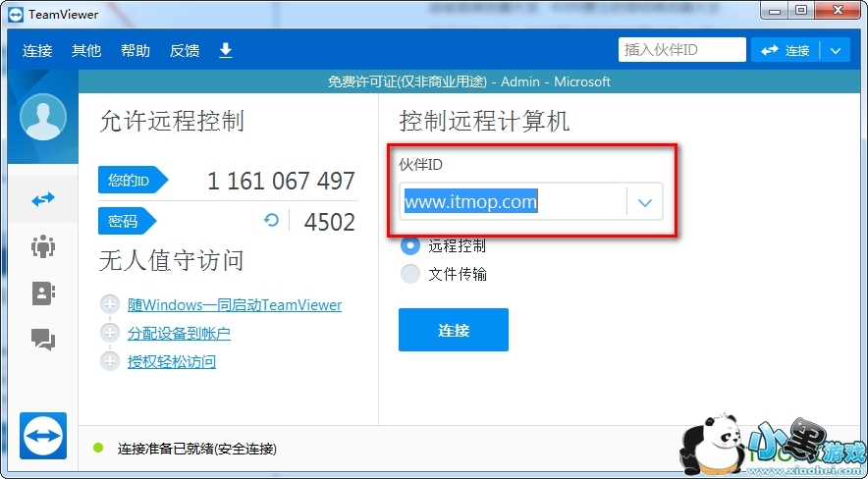Viewport: 868px width, 479px height.
Task: Expand the dropdown arrow beside header 连接 button
Action: pyautogui.click(x=836, y=50)
